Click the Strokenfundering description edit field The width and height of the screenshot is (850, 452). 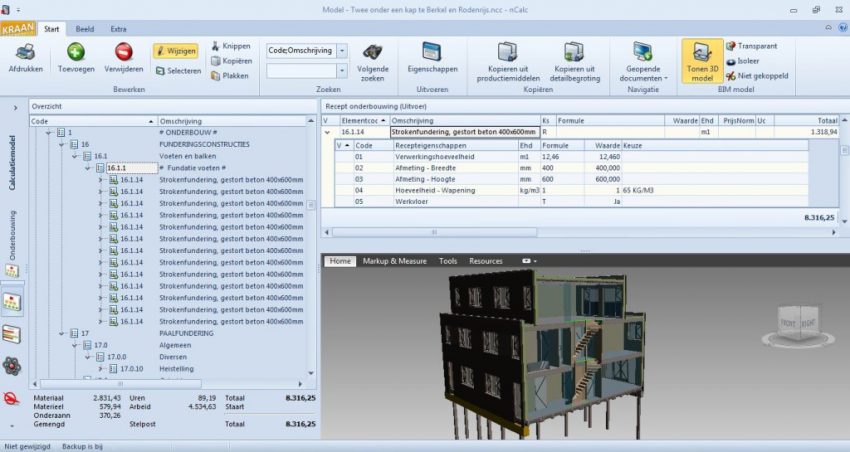click(x=465, y=132)
